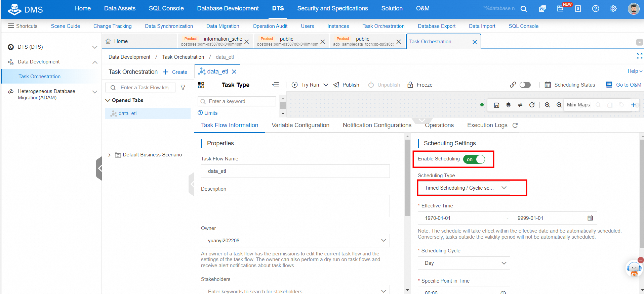Switch to the Variable Configuration tab
644x294 pixels.
click(300, 125)
